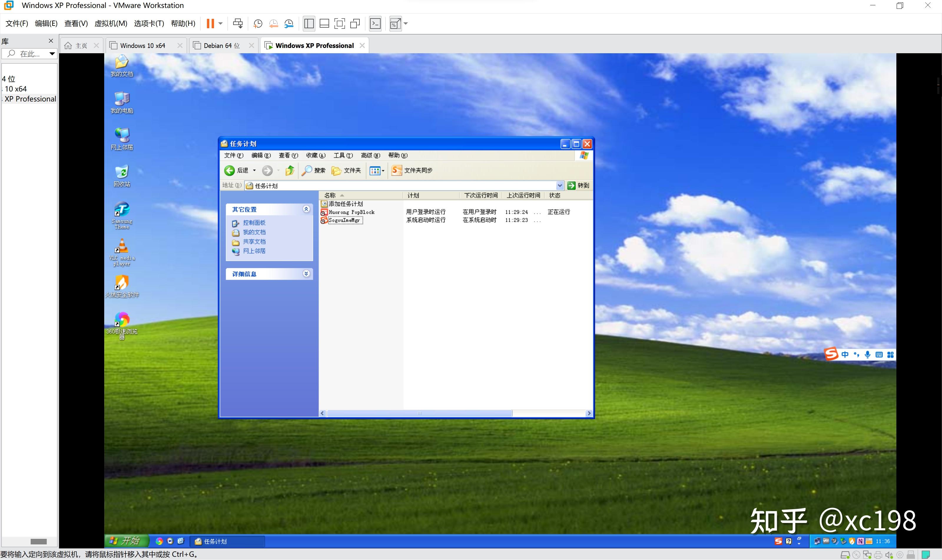
Task: Sort tasks by the 名称 column header
Action: click(361, 196)
